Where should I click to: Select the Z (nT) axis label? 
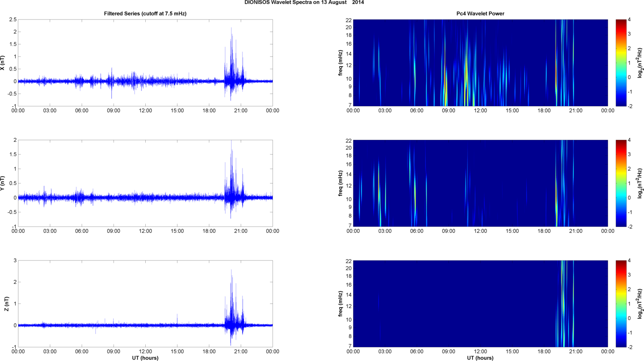(x=6, y=304)
